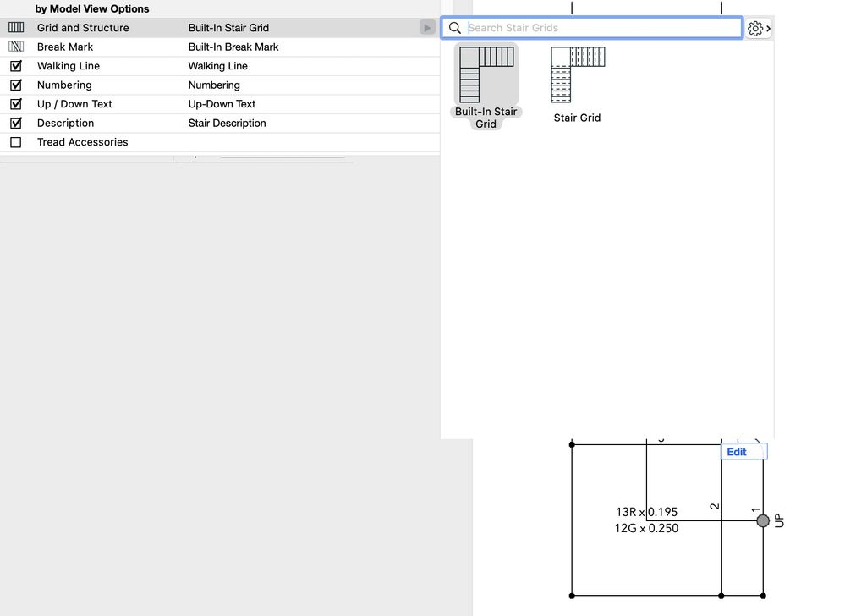The image size is (845, 616).
Task: Click the 13R x 0.195 stair description
Action: tap(647, 512)
